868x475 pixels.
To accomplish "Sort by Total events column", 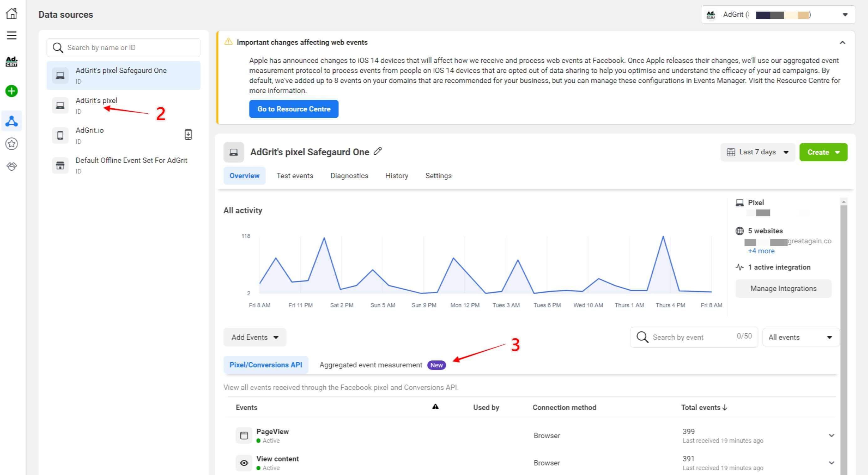I will (704, 407).
